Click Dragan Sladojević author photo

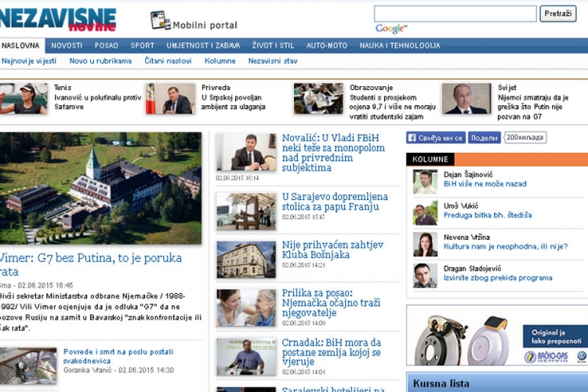tap(425, 276)
